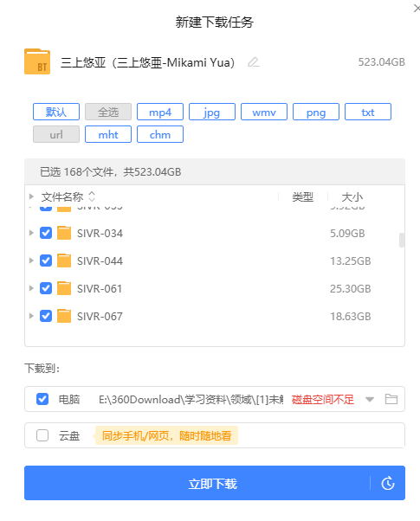This screenshot has width=420, height=521.
Task: Click the 已选 168个文件 summary text
Action: (x=110, y=171)
